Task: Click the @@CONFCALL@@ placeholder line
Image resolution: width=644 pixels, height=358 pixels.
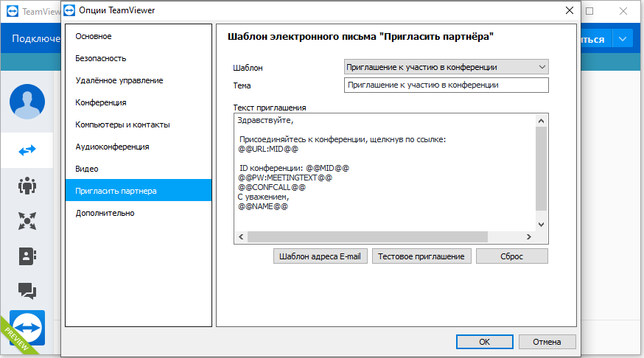Action: click(272, 187)
